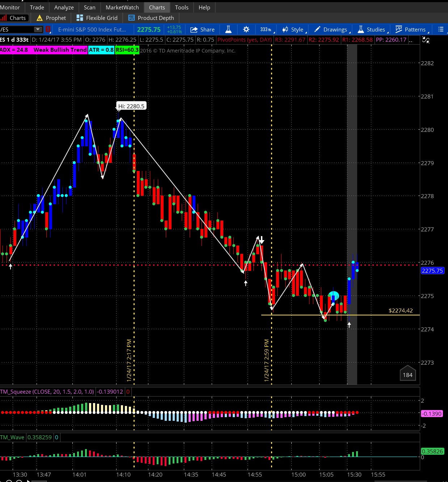The height and width of the screenshot is (482, 448).
Task: Click the Drawings button
Action: click(331, 29)
